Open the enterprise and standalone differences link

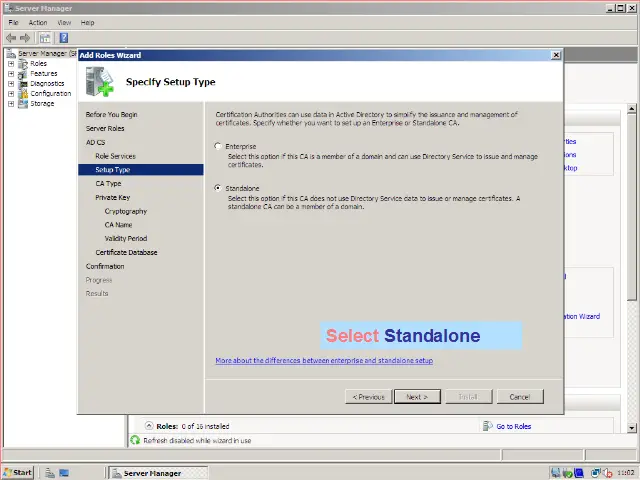(x=324, y=360)
